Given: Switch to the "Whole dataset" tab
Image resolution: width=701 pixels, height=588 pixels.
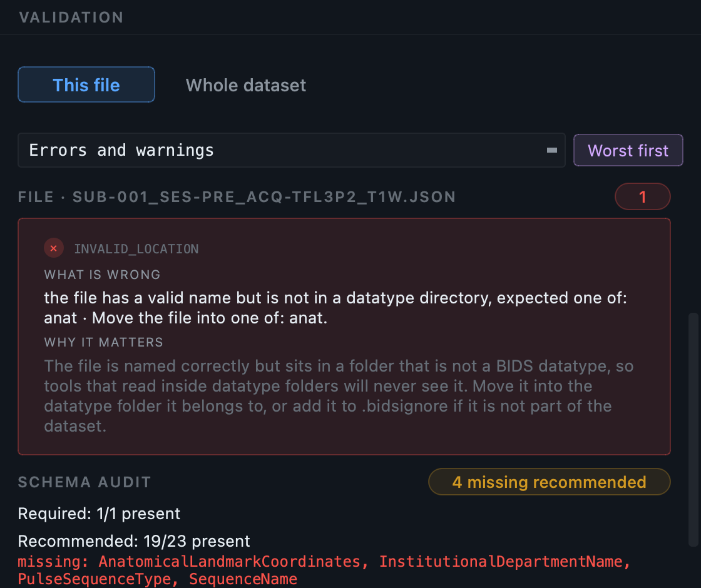Looking at the screenshot, I should click(x=246, y=85).
